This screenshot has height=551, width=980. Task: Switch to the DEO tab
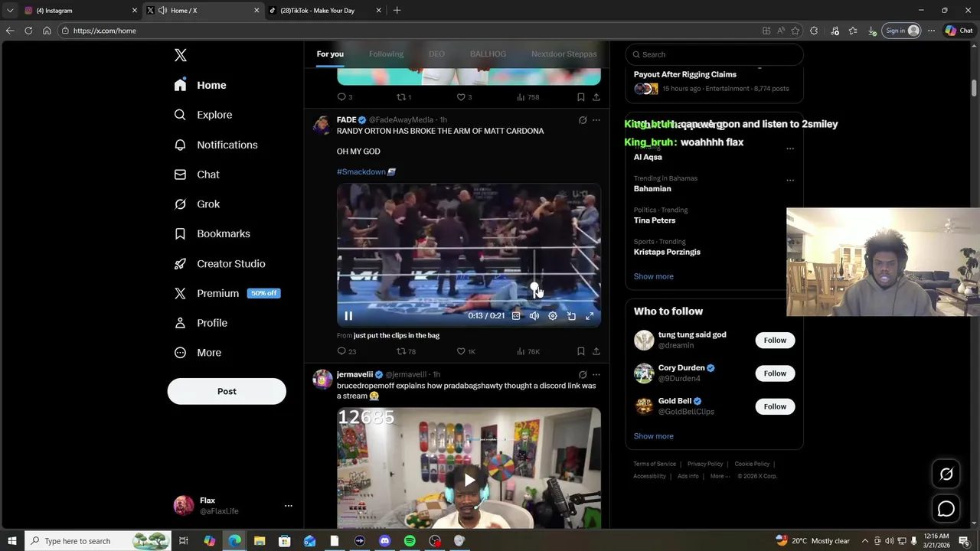click(x=436, y=54)
